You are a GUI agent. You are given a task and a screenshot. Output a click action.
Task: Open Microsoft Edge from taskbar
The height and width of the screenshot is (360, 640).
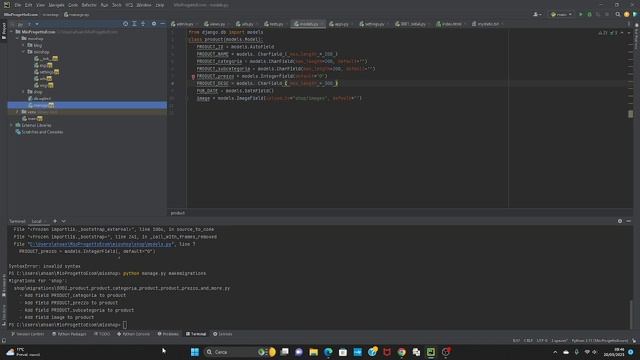coord(328,352)
